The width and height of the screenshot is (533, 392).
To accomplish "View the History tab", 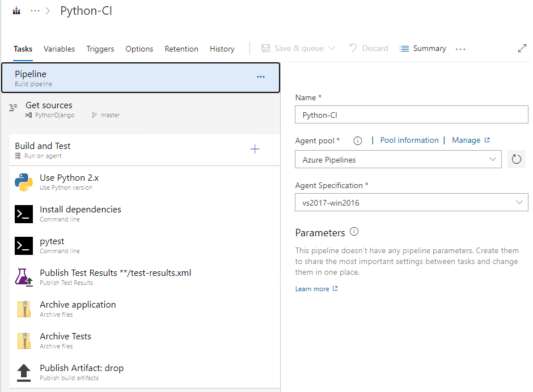I will point(222,49).
